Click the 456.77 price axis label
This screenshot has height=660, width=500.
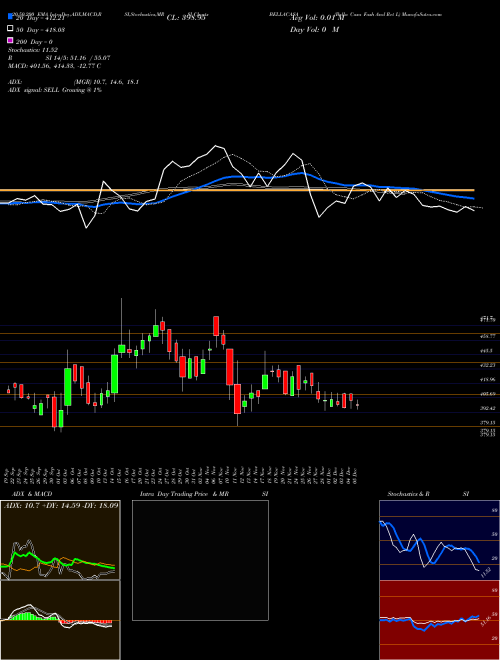(x=488, y=336)
